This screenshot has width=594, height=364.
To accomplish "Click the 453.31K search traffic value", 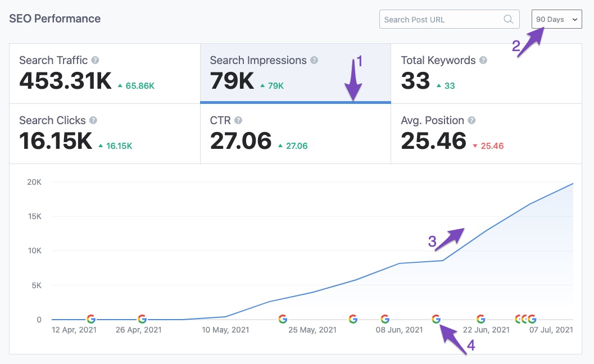I will 65,81.
